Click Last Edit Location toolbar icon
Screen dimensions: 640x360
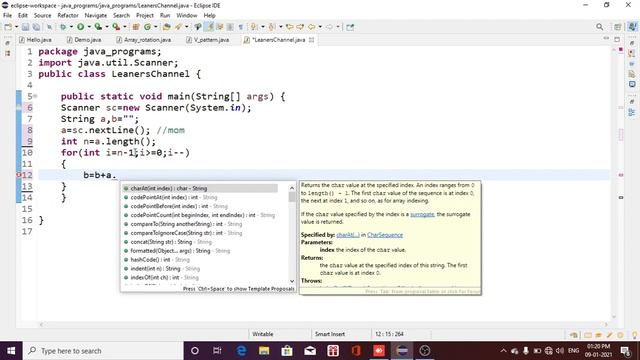click(289, 27)
